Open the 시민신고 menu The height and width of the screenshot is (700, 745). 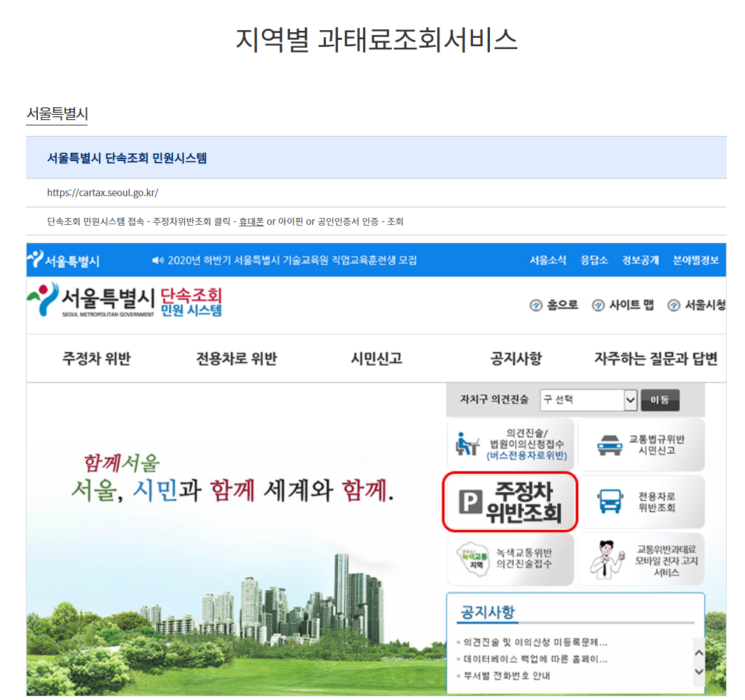[x=376, y=358]
